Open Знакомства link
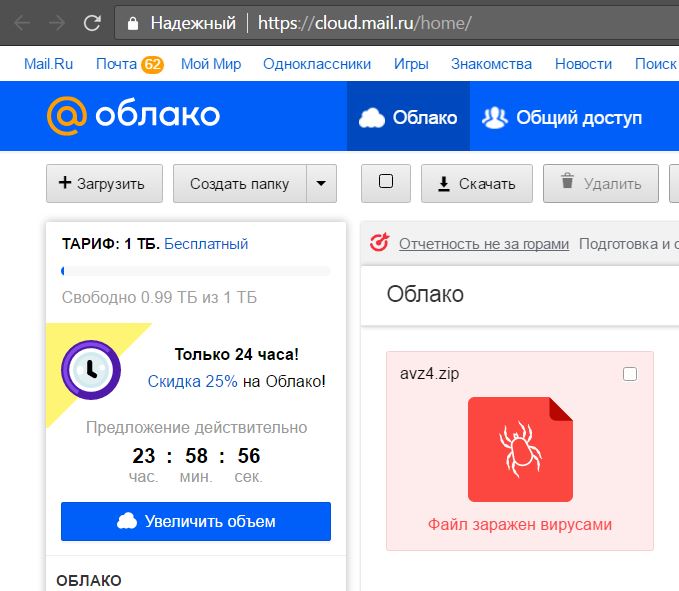The height and width of the screenshot is (591, 679). tap(491, 64)
